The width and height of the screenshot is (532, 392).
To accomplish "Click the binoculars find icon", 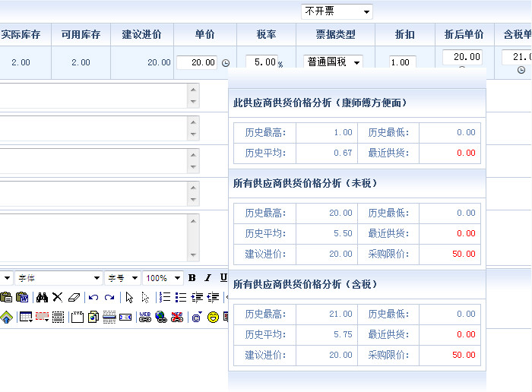I will [x=43, y=297].
